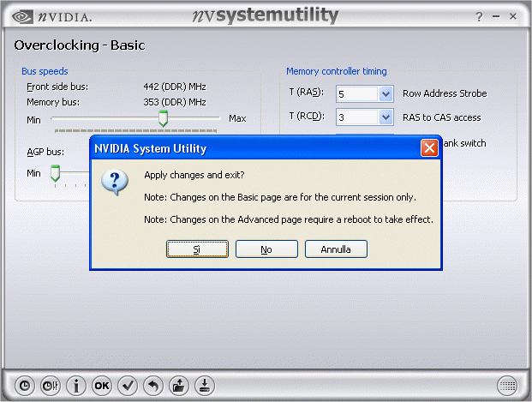Close the NVIDIA System Utility dialog
Image resolution: width=532 pixels, height=402 pixels.
coord(429,148)
